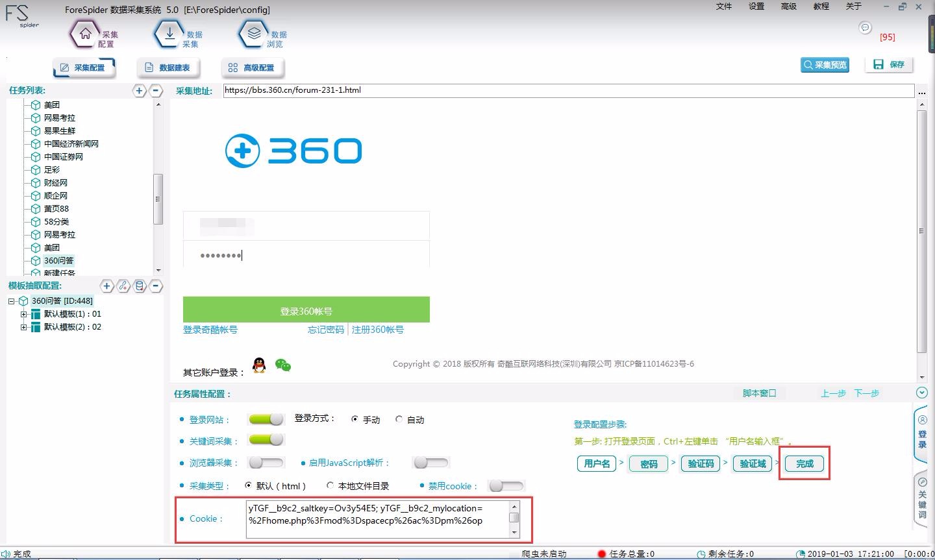
Task: Click the circular collapse arrow beside 下一步
Action: point(921,393)
